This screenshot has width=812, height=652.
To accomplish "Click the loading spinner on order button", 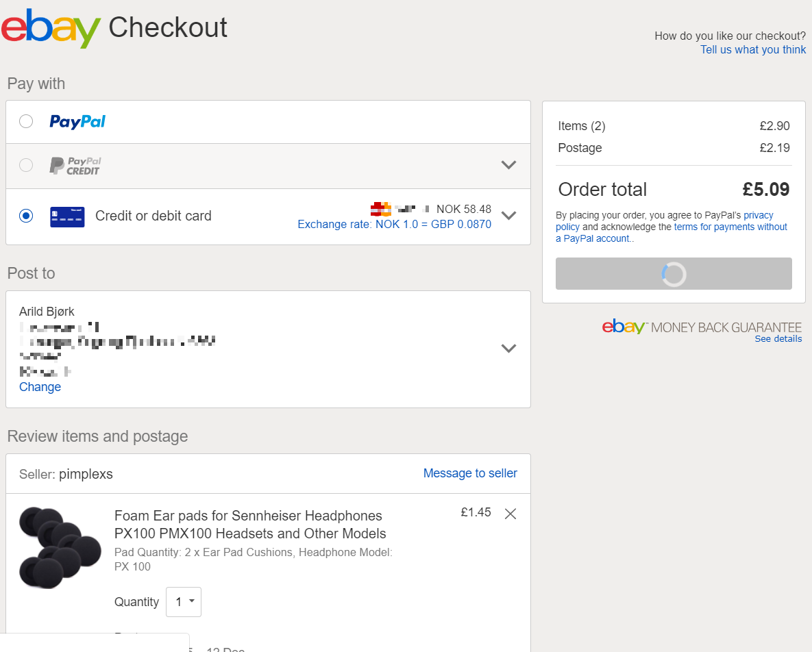I will [x=674, y=274].
